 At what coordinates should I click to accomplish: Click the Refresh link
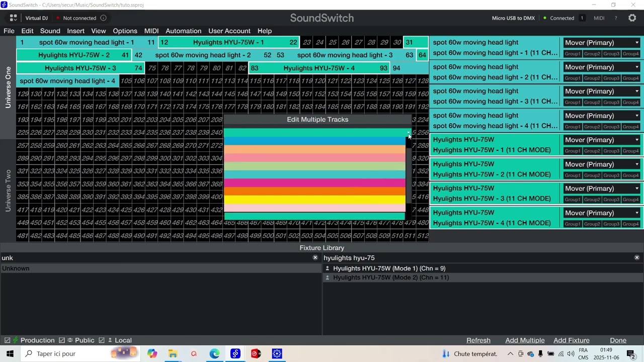478,340
